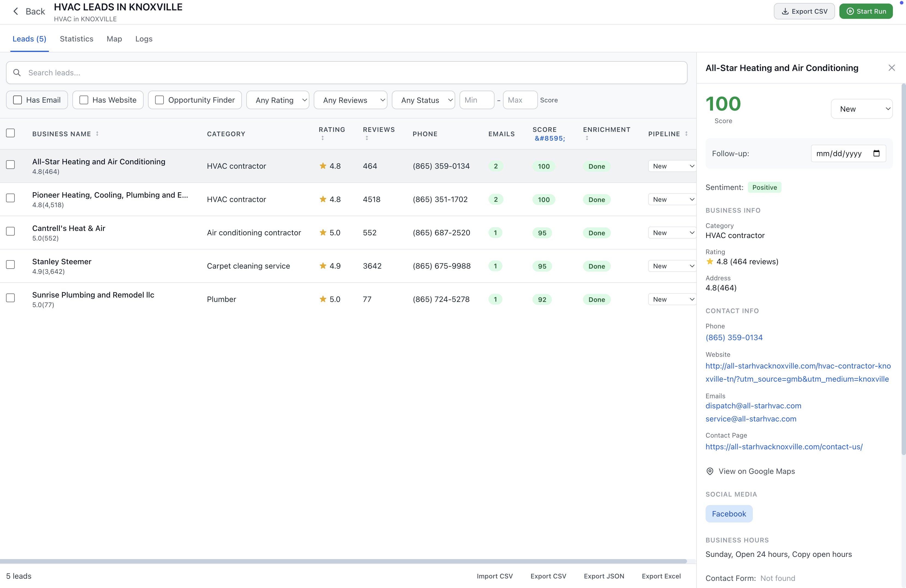Screen dimensions: 906x588
Task: Select the Cantrell's Heat & Air row checkbox
Action: tap(11, 231)
